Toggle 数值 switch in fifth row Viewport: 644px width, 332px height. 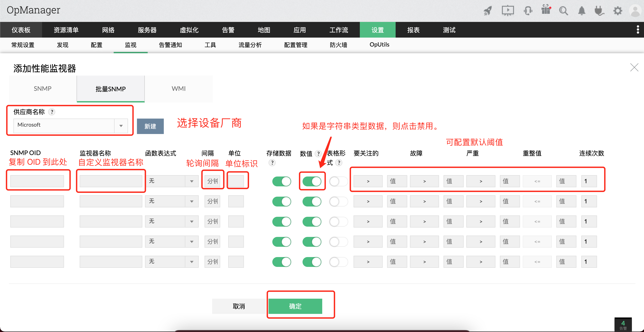pyautogui.click(x=312, y=262)
